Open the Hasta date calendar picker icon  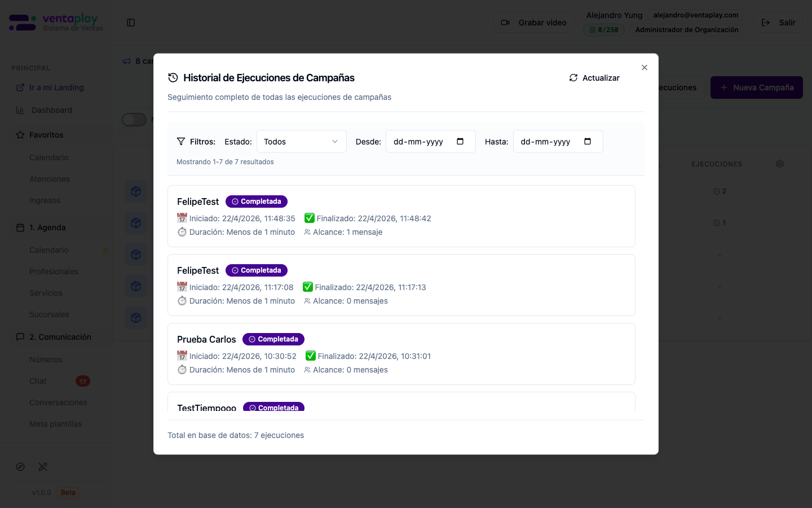[588, 142]
